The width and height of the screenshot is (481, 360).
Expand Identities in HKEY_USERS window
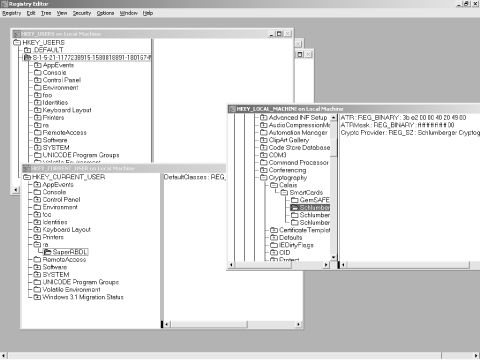(38, 102)
